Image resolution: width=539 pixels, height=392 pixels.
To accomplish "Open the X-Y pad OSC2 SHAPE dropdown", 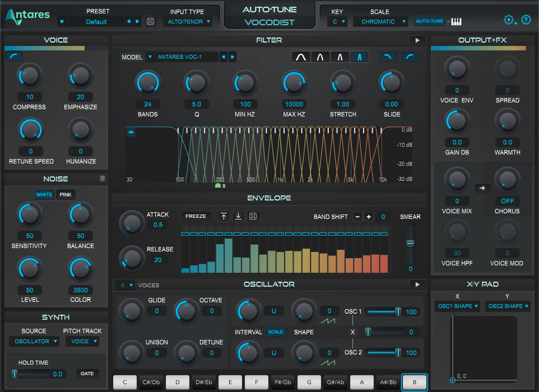I will (508, 306).
